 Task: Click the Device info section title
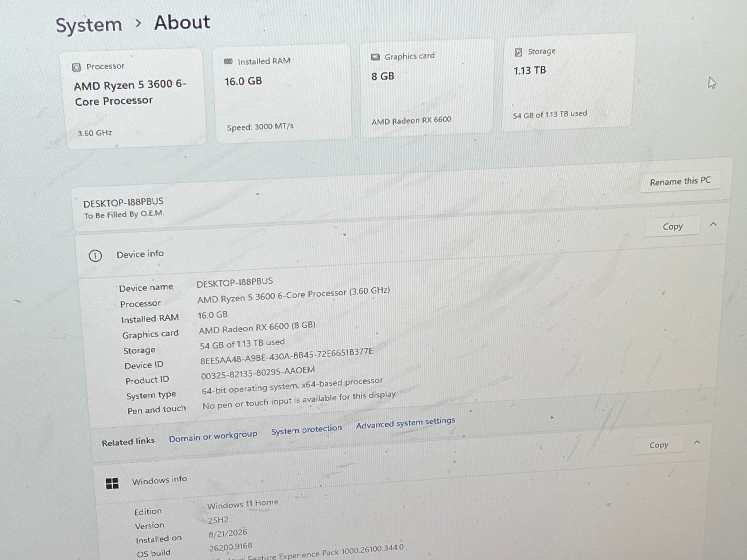coord(140,254)
